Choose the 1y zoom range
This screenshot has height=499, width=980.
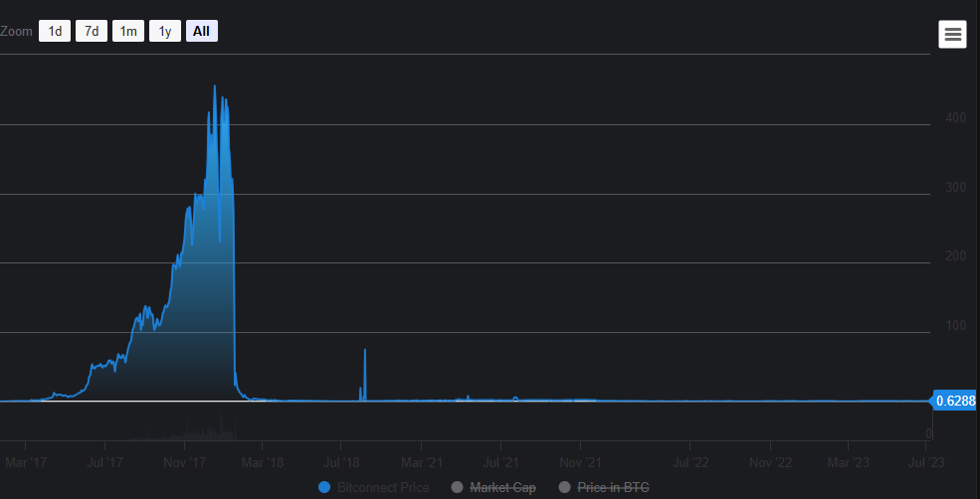point(165,31)
